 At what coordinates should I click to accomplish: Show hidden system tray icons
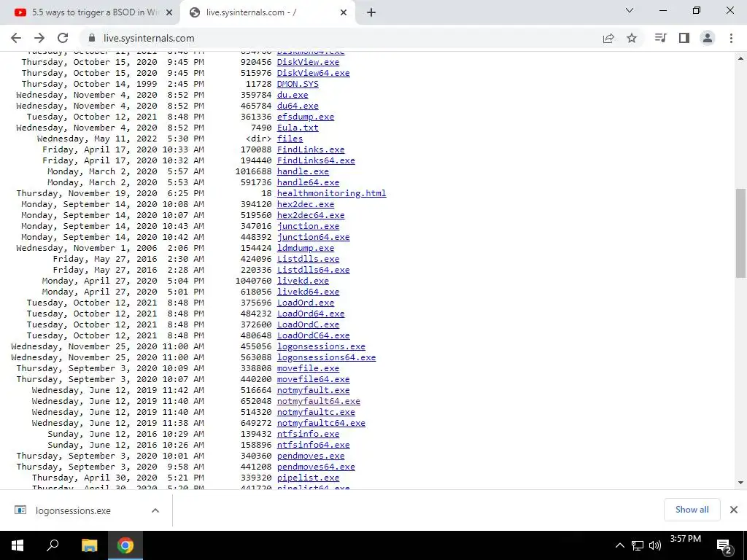(x=620, y=545)
